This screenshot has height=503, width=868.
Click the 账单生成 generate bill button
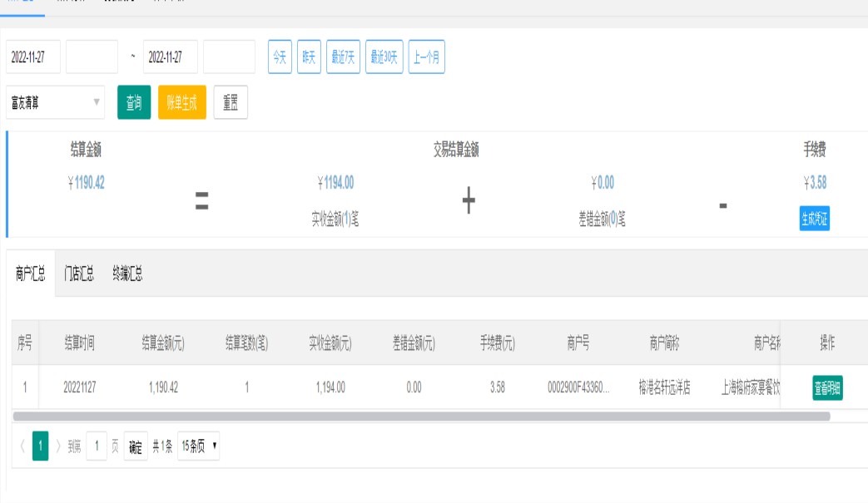tap(181, 103)
